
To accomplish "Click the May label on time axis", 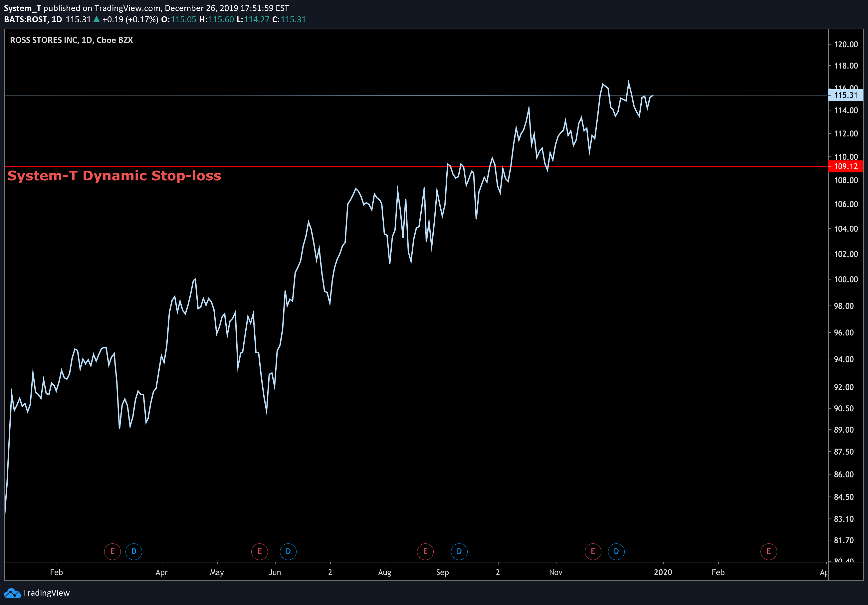I will pos(217,572).
